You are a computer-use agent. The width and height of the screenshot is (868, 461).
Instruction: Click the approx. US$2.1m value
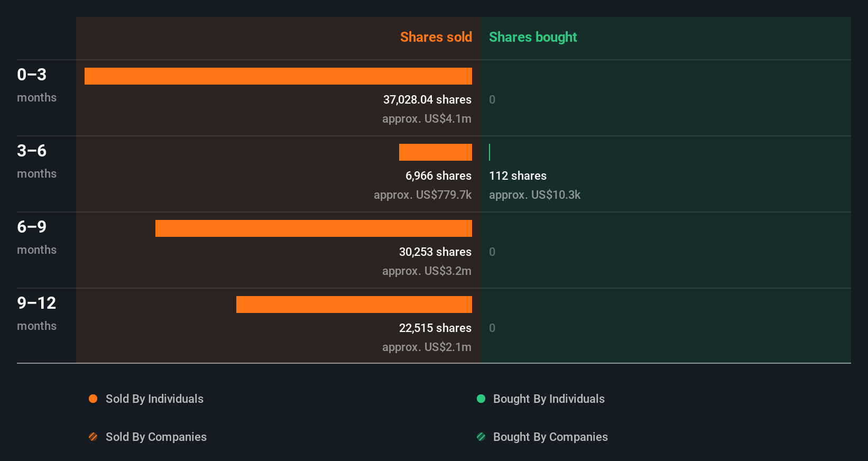[x=427, y=347]
